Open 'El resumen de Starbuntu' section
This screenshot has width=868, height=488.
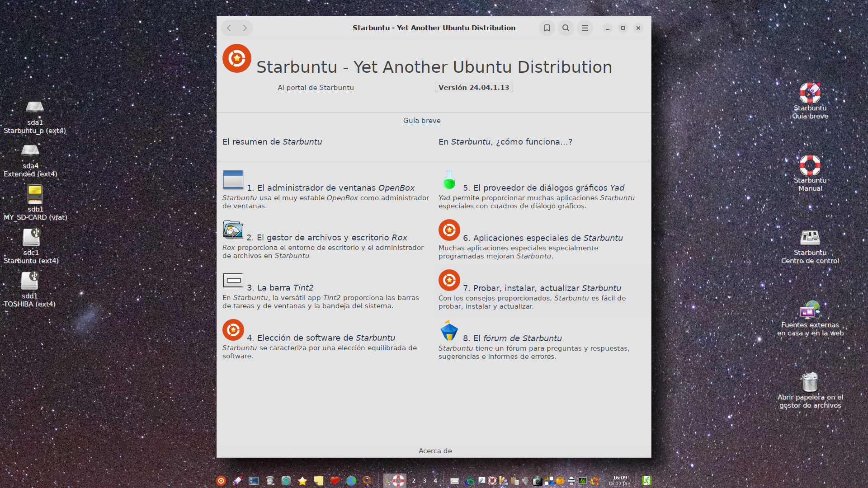pyautogui.click(x=272, y=142)
